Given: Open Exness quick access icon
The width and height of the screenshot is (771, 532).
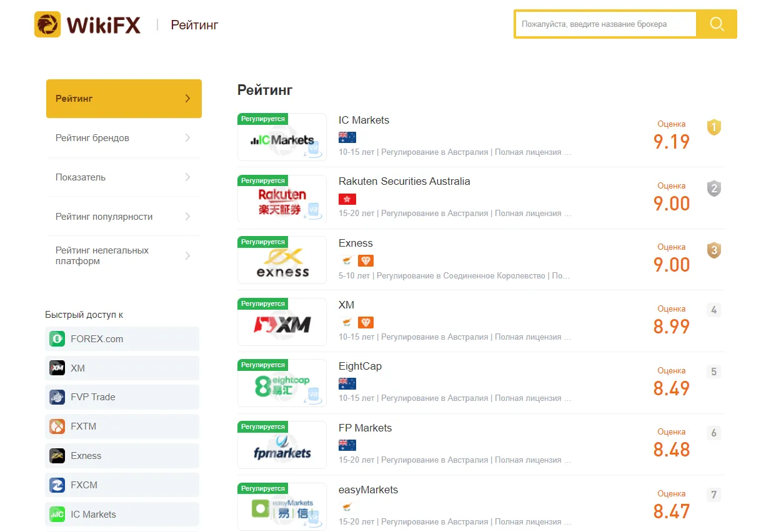Looking at the screenshot, I should [x=57, y=456].
